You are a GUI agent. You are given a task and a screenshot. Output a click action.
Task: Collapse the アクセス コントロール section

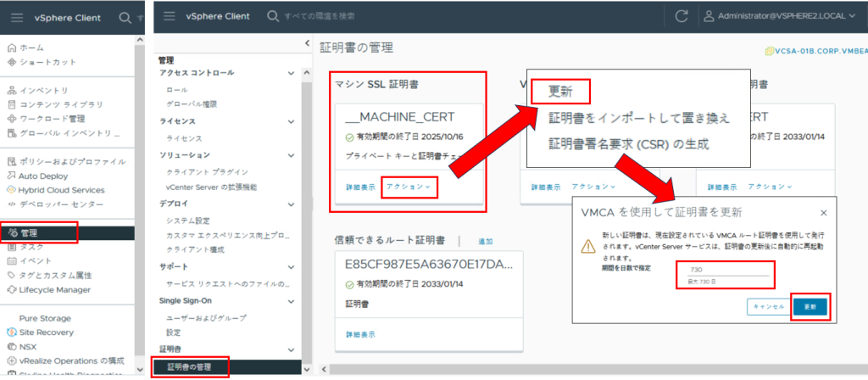click(292, 73)
